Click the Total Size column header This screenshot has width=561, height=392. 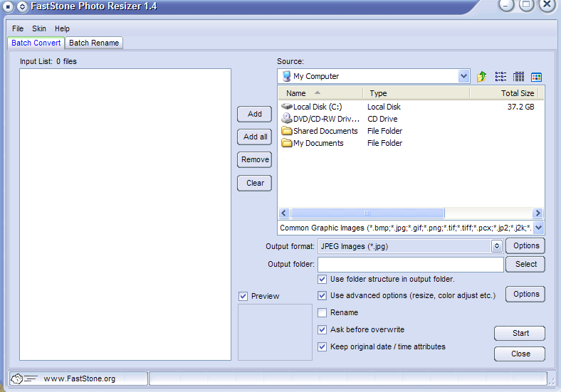[x=505, y=93]
